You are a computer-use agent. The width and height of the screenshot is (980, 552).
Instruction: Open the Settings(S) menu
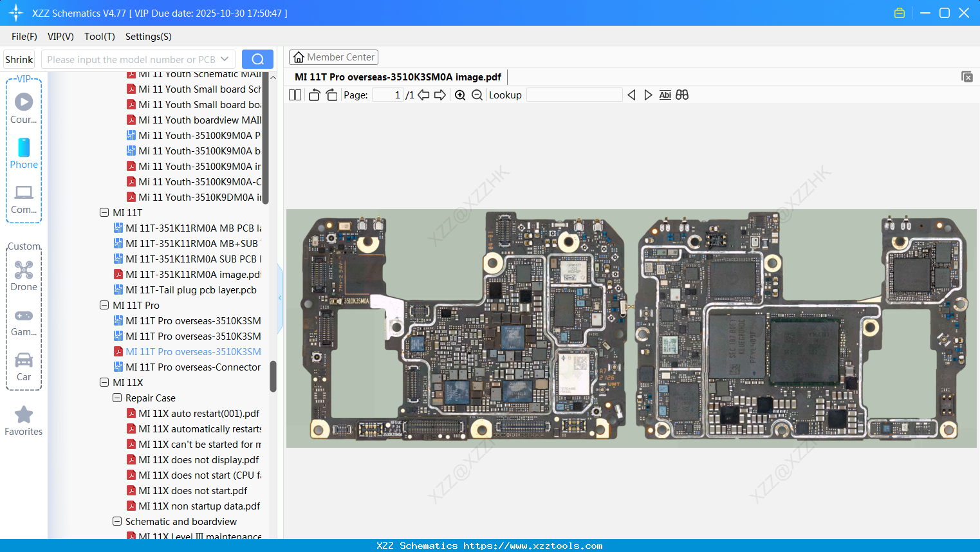click(x=148, y=37)
